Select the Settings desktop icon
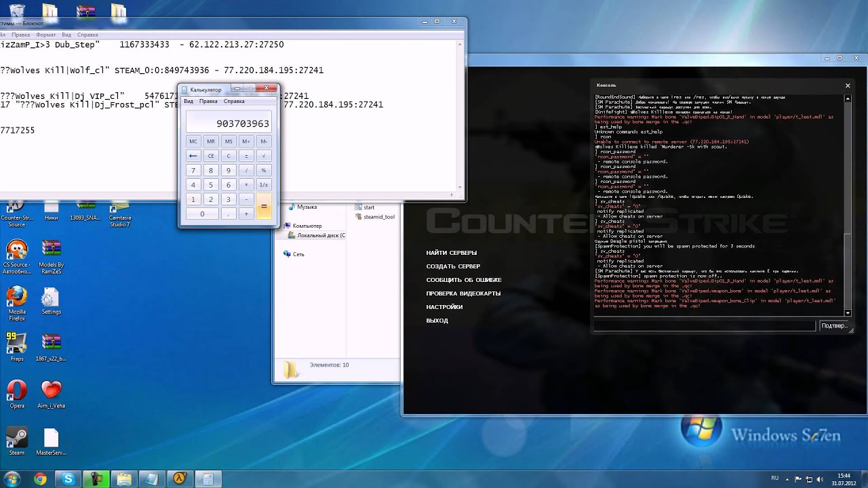Screen dimensions: 868x488 click(51, 300)
